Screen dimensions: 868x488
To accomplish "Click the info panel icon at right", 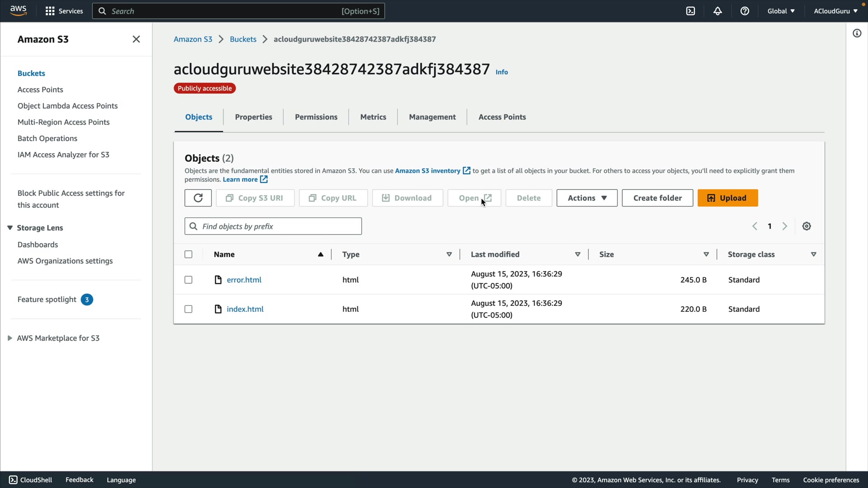I will coord(857,33).
